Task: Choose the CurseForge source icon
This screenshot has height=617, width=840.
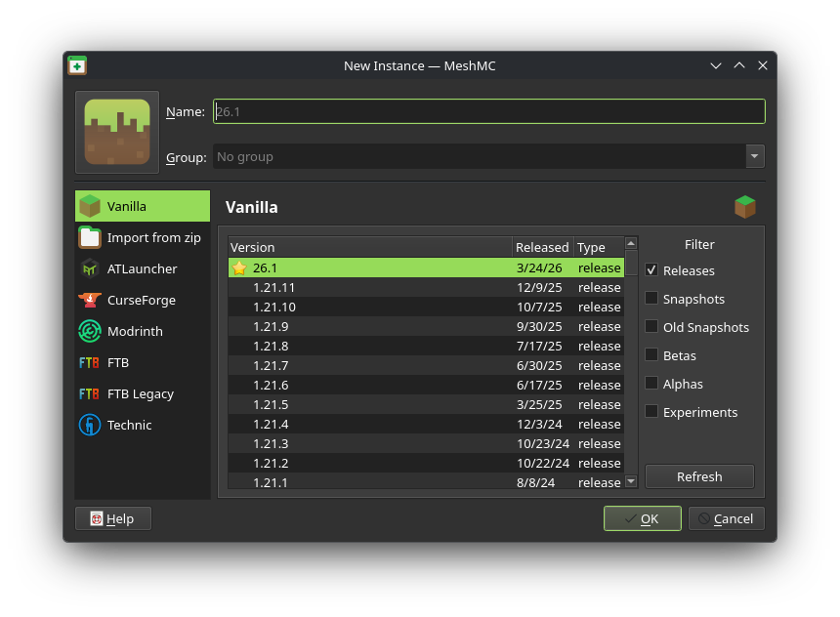Action: [x=90, y=300]
